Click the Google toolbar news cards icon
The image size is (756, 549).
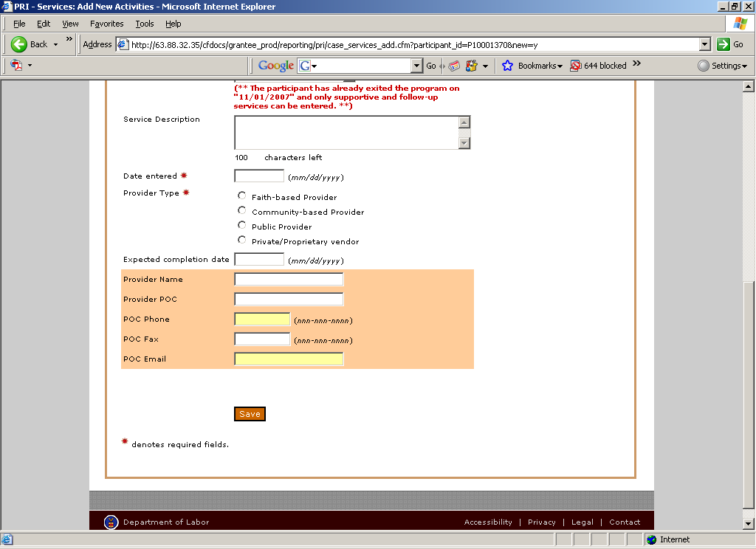[x=454, y=66]
